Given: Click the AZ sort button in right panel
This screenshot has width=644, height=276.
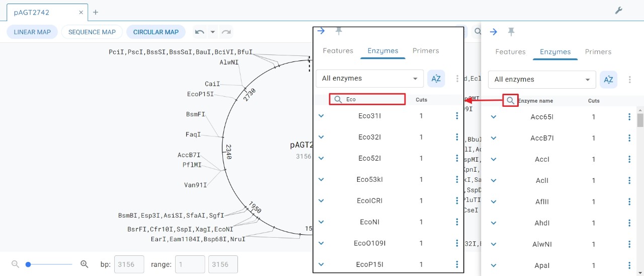Looking at the screenshot, I should coord(608,80).
